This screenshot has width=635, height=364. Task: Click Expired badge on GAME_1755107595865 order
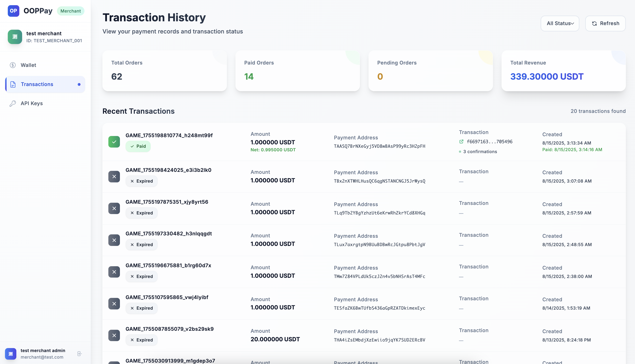click(x=141, y=308)
